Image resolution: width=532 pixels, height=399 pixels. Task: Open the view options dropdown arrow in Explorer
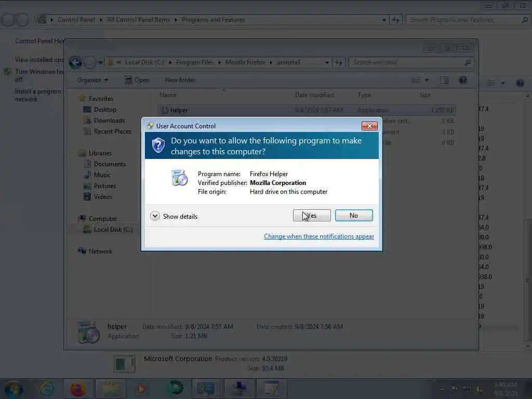pos(427,80)
